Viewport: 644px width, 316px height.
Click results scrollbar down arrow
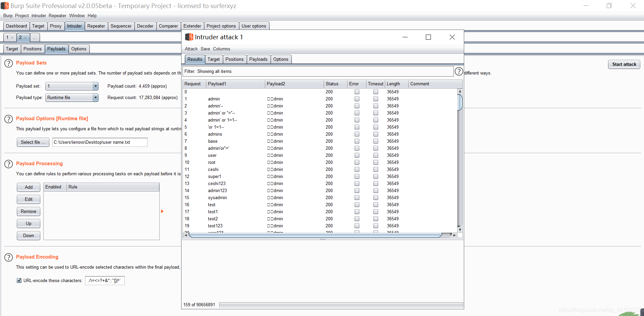[x=460, y=230]
